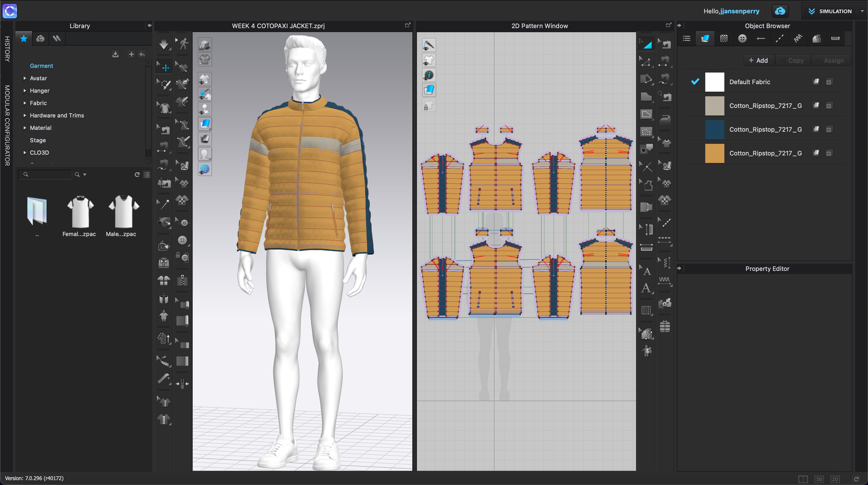Screen dimensions: 868x485
Task: Open the Button tab in Object Browser
Action: click(x=742, y=39)
